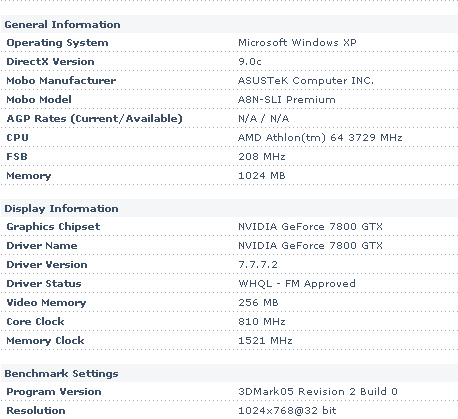
Task: Select the Operating System label
Action: (57, 43)
